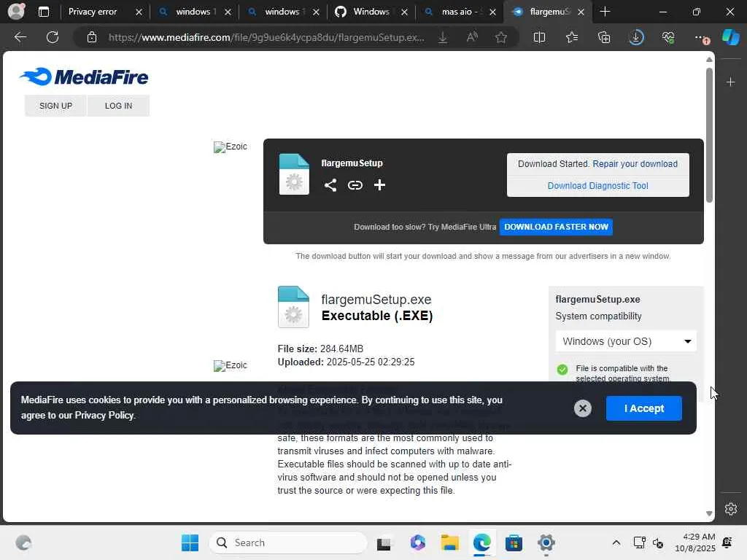
Task: Open Microsoft Store from taskbar
Action: tap(514, 542)
